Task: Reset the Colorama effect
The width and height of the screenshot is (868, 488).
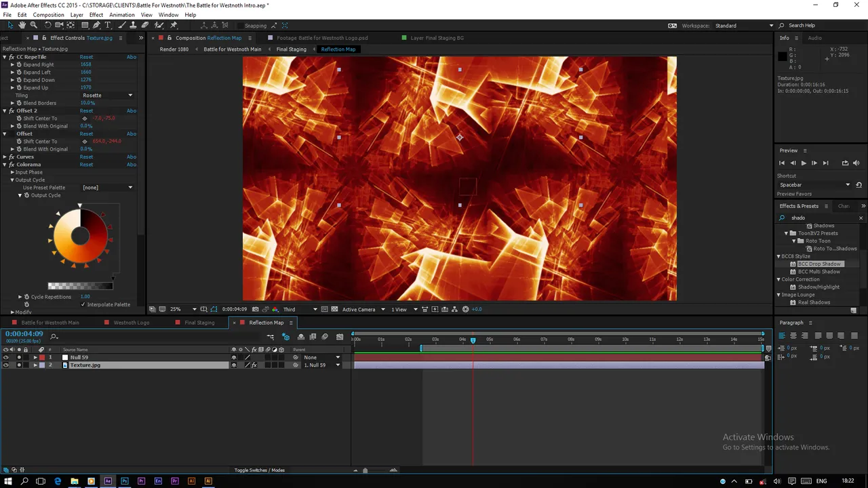Action: click(86, 165)
